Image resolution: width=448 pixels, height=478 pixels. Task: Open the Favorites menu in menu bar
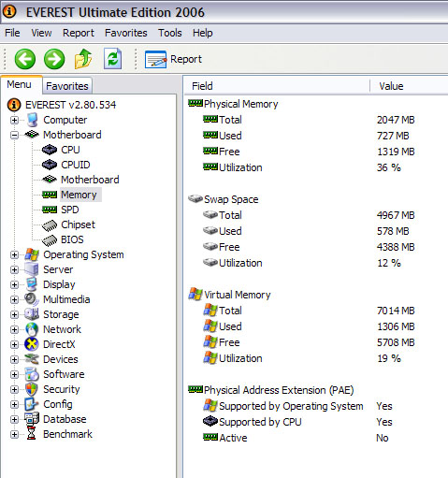click(126, 33)
